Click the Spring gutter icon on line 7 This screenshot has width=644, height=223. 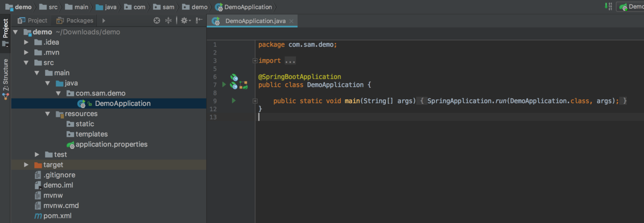234,86
